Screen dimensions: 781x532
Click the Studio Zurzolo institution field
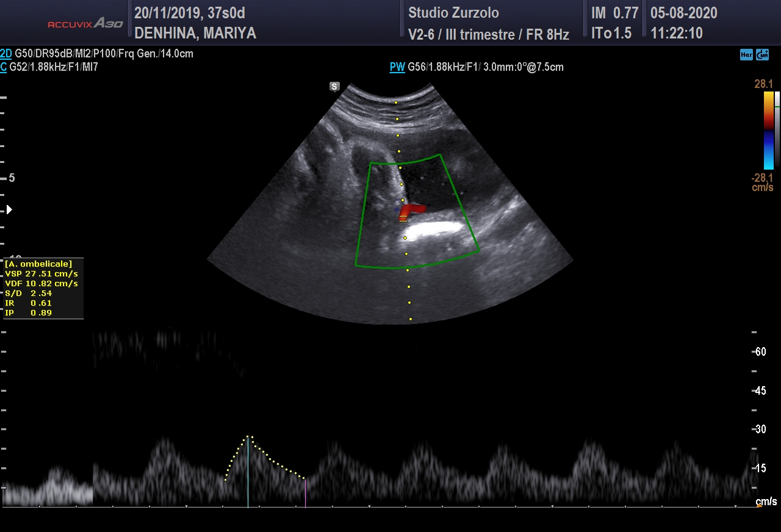[453, 13]
